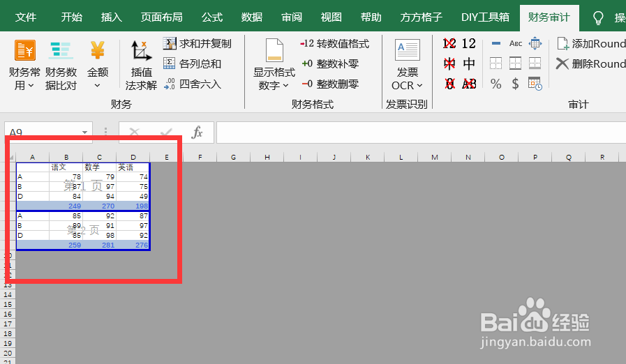
Task: Select the 财务审计 tab
Action: click(x=549, y=17)
